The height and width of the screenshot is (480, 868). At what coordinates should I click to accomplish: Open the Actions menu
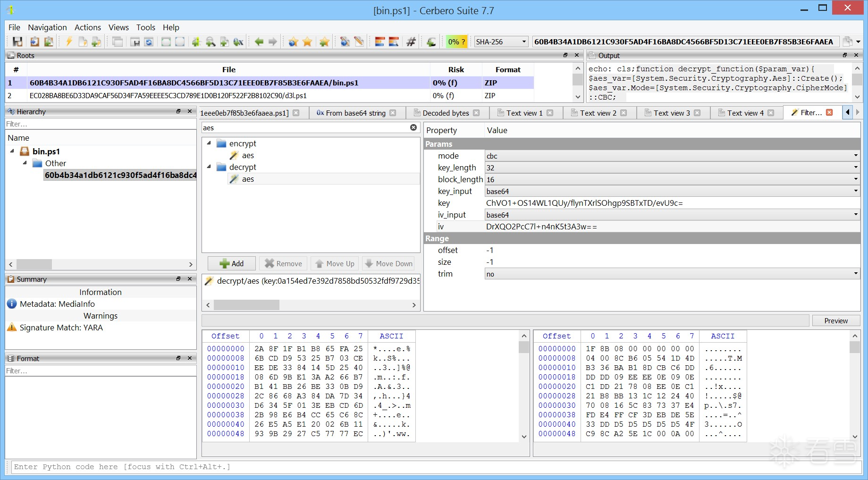click(x=88, y=27)
